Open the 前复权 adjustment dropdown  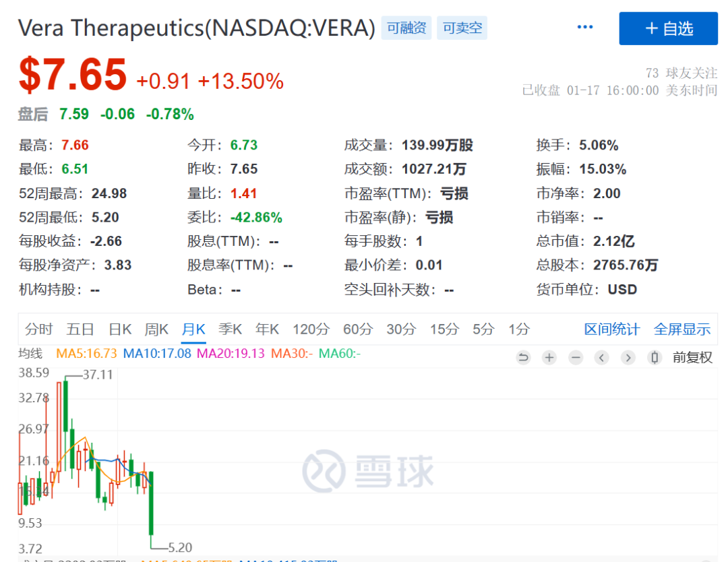(692, 357)
